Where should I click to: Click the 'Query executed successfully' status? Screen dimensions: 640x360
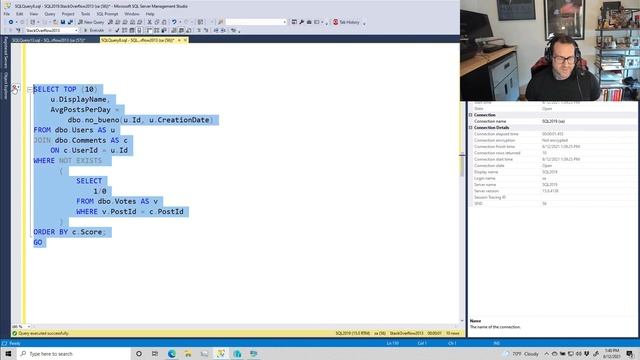pos(43,333)
